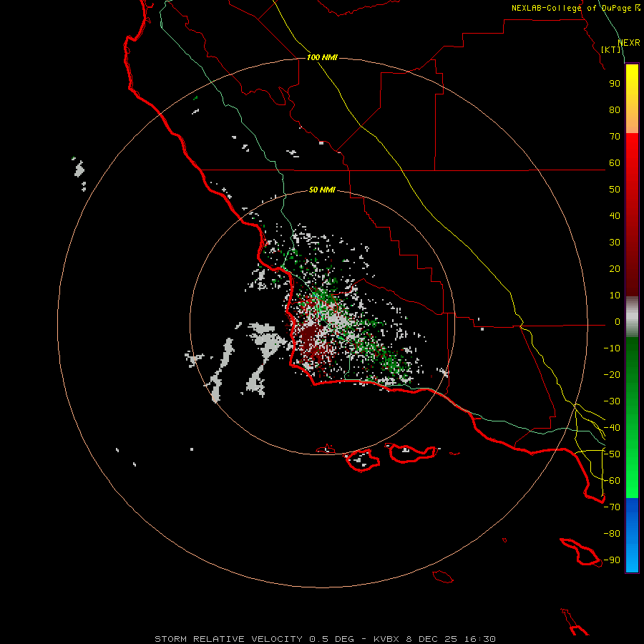Image resolution: width=644 pixels, height=644 pixels.
Task: Select the 0 knot scale value
Action: (x=618, y=322)
